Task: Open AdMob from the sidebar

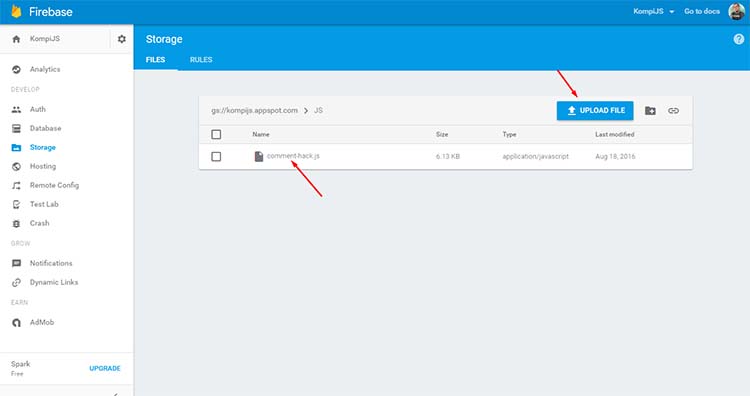Action: point(42,322)
